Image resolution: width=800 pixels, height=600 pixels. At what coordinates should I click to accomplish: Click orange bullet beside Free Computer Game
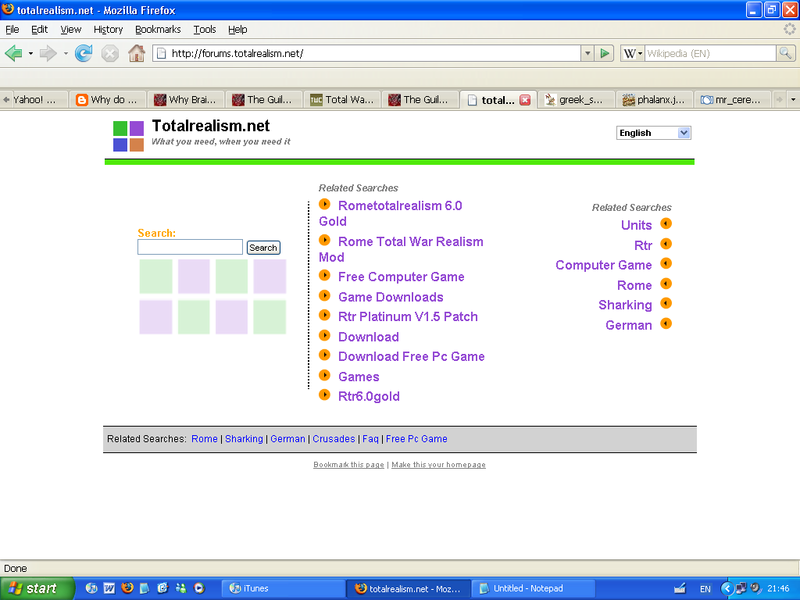(x=324, y=276)
